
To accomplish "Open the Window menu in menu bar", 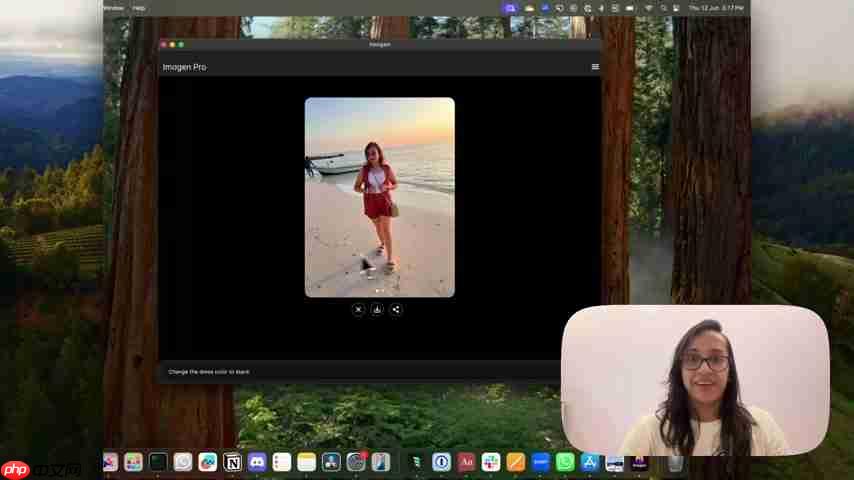I will click(113, 8).
